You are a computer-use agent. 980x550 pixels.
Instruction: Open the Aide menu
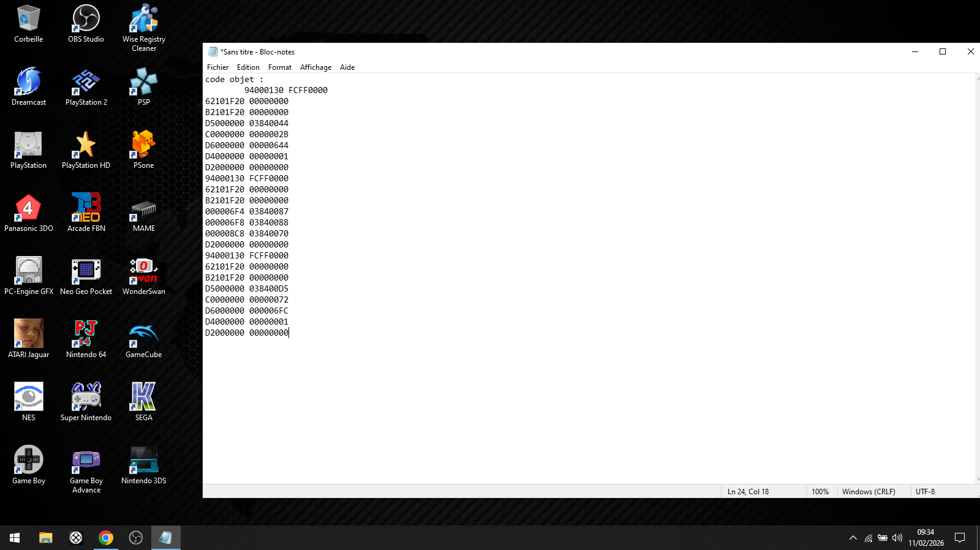(x=347, y=67)
